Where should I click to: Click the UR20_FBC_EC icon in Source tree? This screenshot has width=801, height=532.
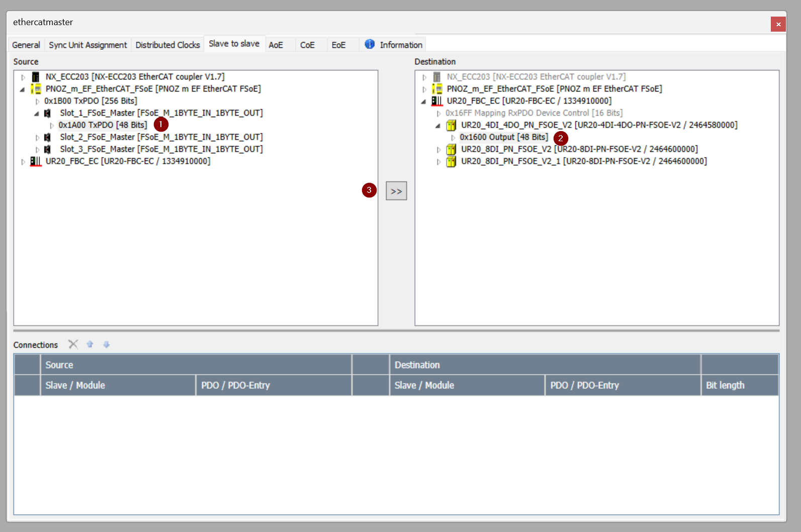[x=36, y=161]
